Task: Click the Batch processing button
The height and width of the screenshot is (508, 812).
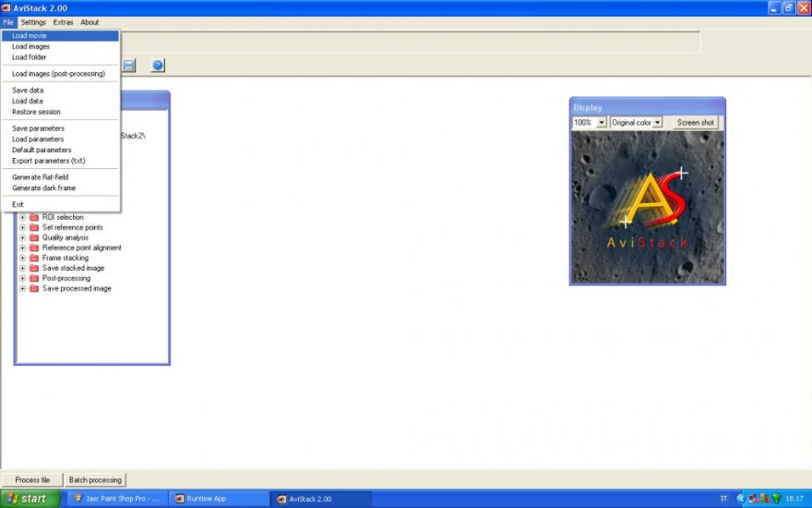Action: tap(95, 480)
